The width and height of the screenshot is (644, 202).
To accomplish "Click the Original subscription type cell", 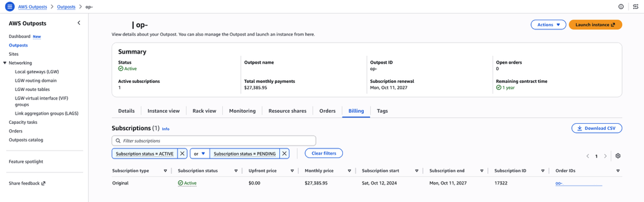I will point(120,183).
